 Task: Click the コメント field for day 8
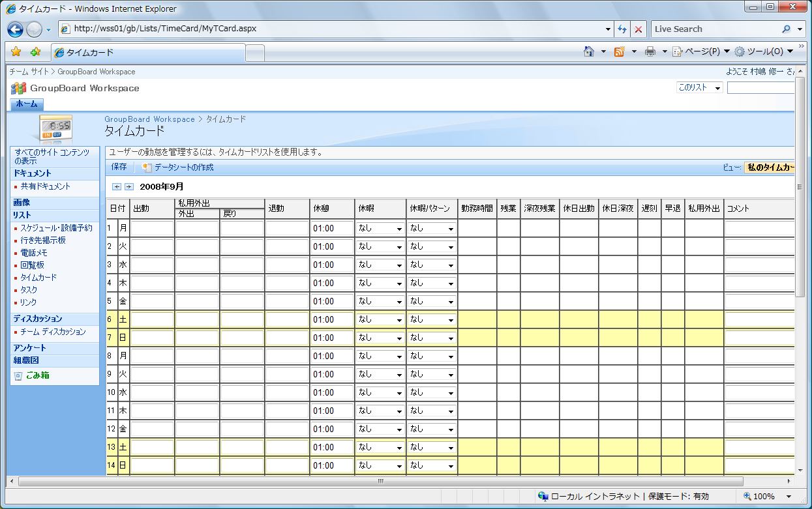click(x=760, y=356)
